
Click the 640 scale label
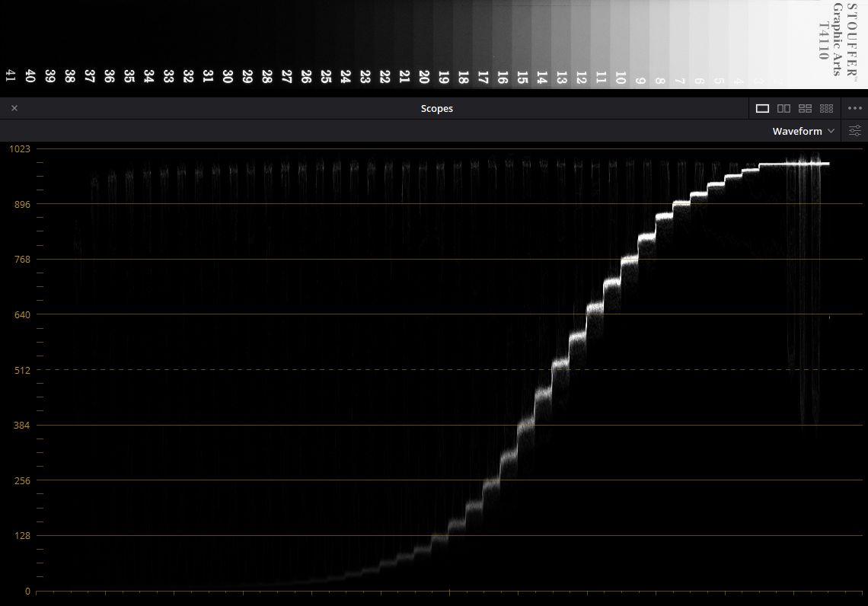click(x=22, y=315)
